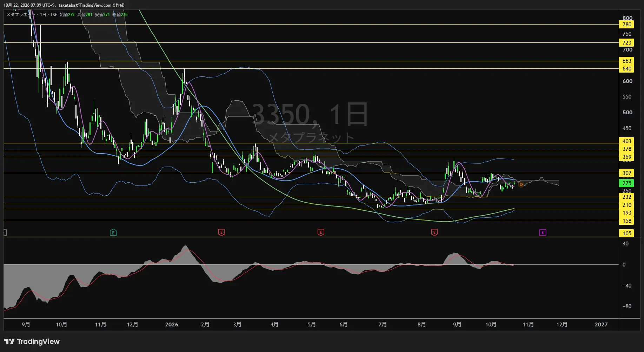Click the −80 tick on the indicator axis

pyautogui.click(x=627, y=306)
